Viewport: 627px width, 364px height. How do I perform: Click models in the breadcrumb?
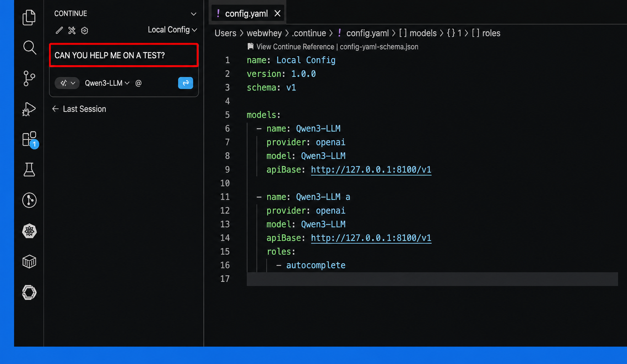coord(418,33)
